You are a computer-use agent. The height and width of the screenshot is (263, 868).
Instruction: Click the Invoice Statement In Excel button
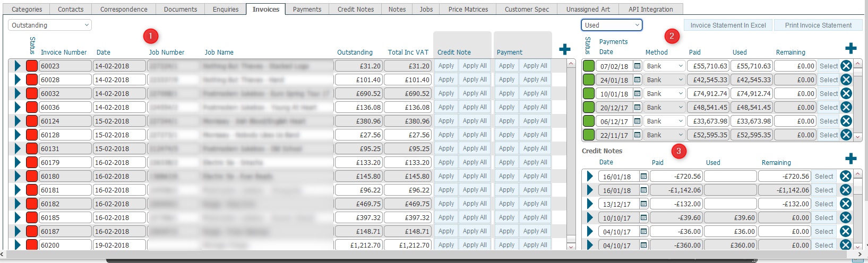(x=728, y=25)
